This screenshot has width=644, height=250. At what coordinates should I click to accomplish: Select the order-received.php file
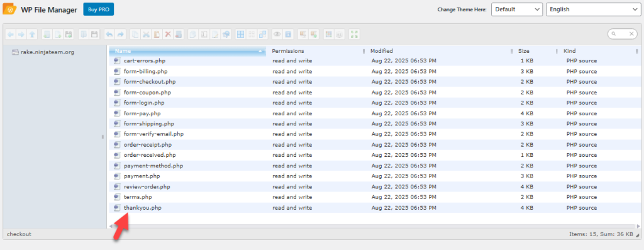coord(374,155)
